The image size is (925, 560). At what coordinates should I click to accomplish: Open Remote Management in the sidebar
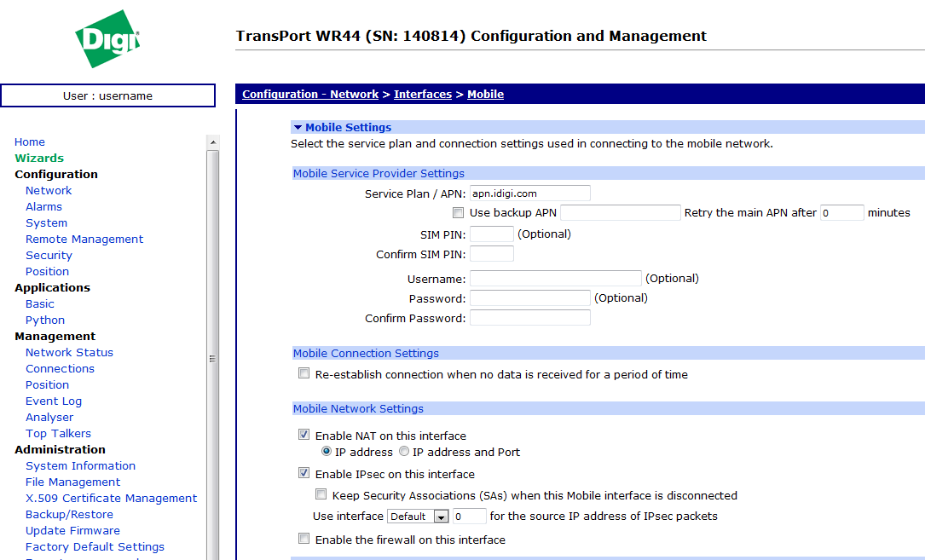point(84,240)
